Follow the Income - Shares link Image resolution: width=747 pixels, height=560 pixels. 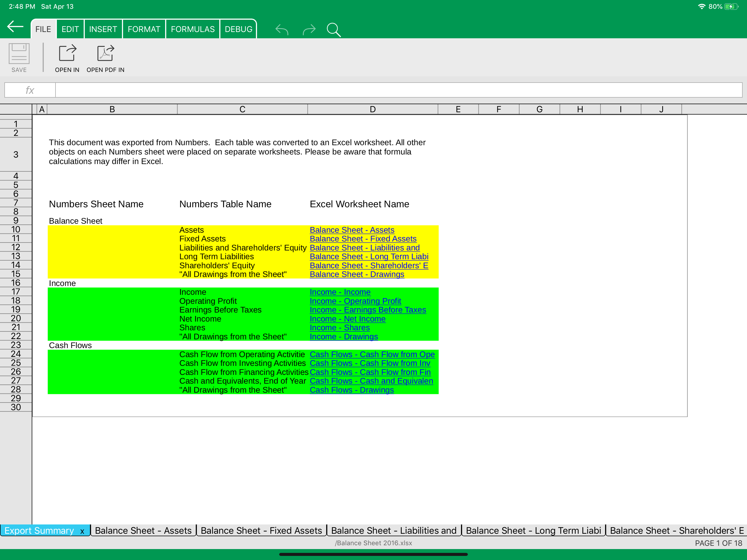[x=340, y=328]
